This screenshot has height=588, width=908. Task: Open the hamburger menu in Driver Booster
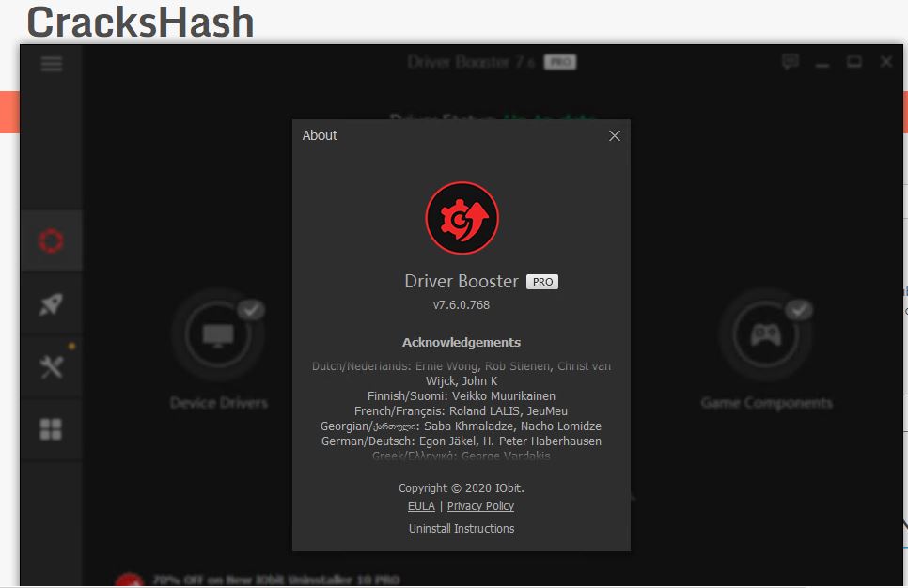pos(52,64)
